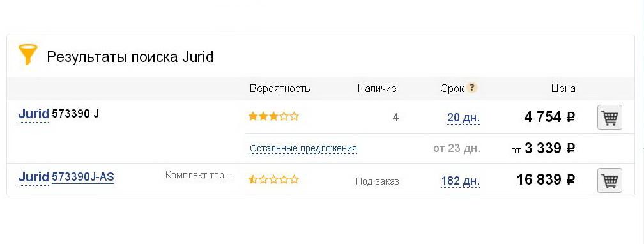This screenshot has width=644, height=244.
Task: Open the 182 дн. delivery term details
Action: point(461,181)
